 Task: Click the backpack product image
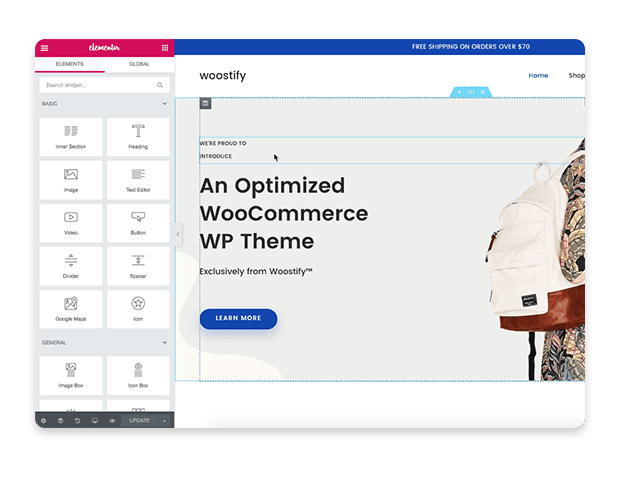[536, 261]
